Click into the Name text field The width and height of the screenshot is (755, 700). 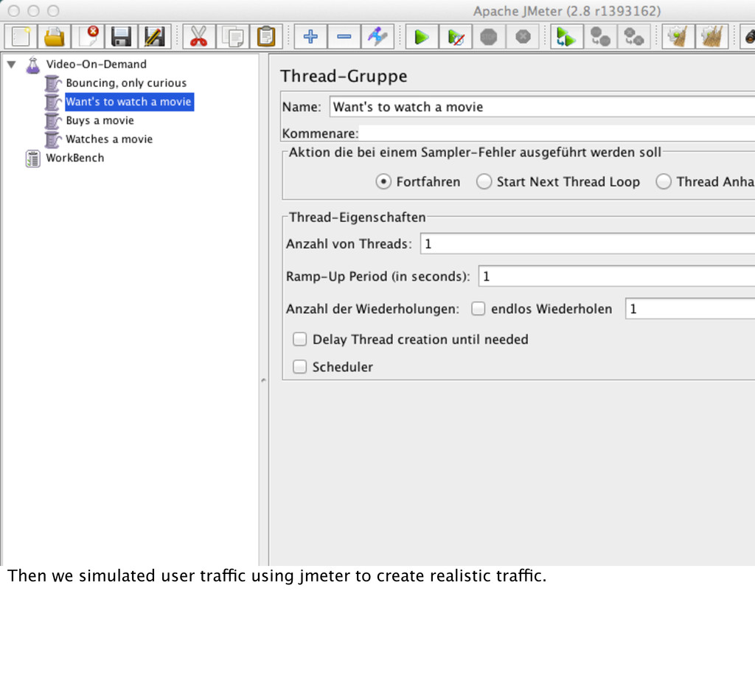click(x=542, y=107)
